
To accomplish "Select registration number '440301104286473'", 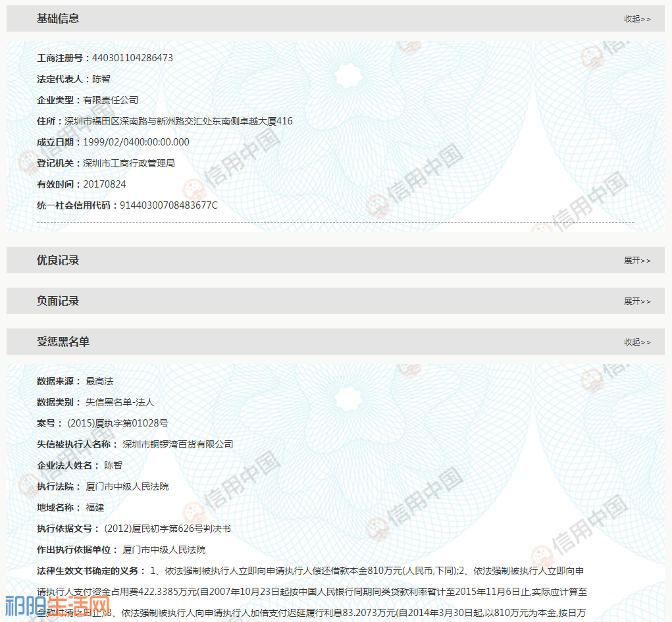I will [x=132, y=58].
